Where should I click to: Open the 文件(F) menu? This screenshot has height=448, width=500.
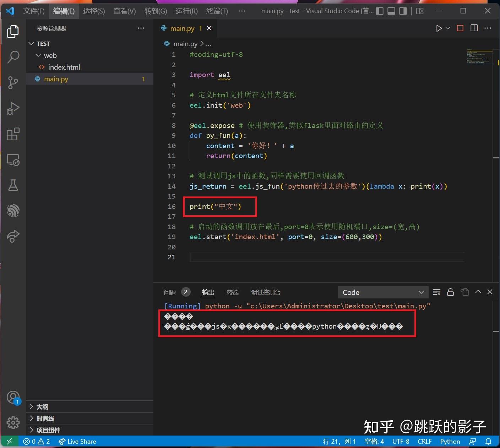pyautogui.click(x=34, y=11)
